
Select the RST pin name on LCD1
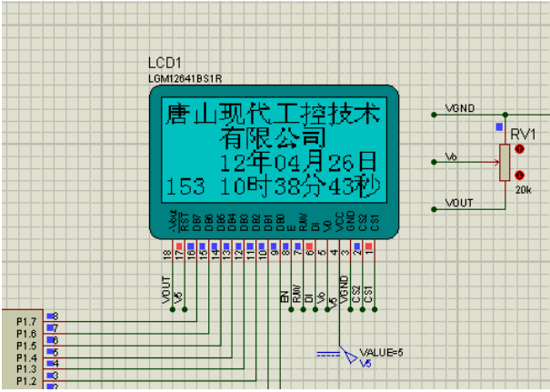[185, 223]
